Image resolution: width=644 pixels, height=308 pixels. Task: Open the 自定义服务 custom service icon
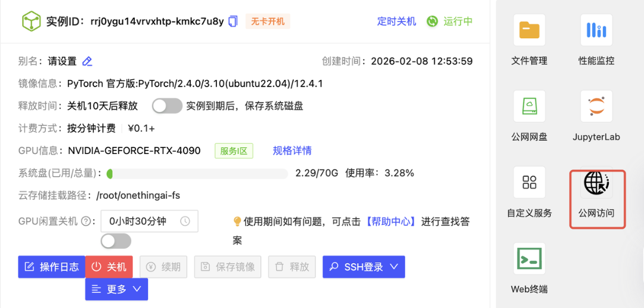point(529,183)
